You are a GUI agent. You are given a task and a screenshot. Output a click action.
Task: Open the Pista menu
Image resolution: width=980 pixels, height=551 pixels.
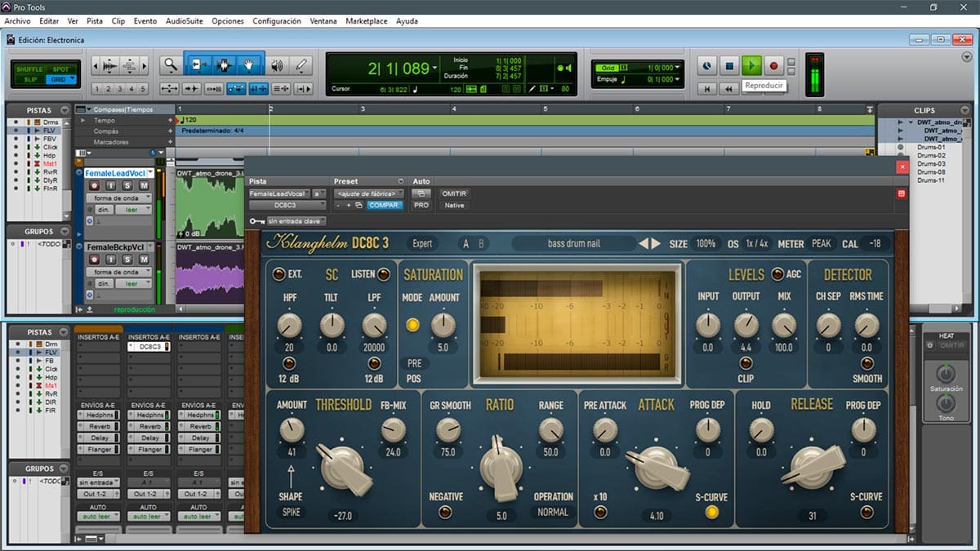[95, 20]
